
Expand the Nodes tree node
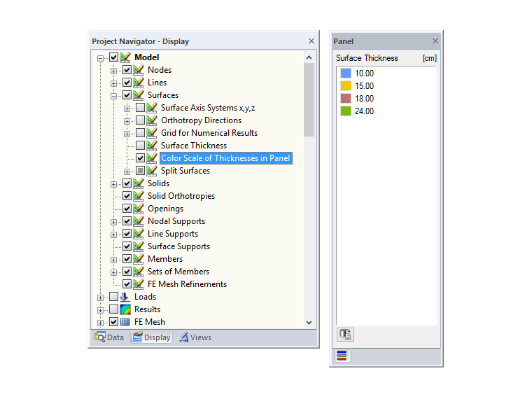tap(113, 71)
